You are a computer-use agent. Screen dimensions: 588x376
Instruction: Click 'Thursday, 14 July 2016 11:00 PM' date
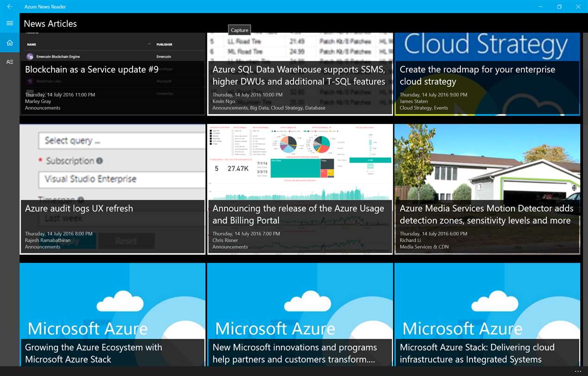point(60,95)
